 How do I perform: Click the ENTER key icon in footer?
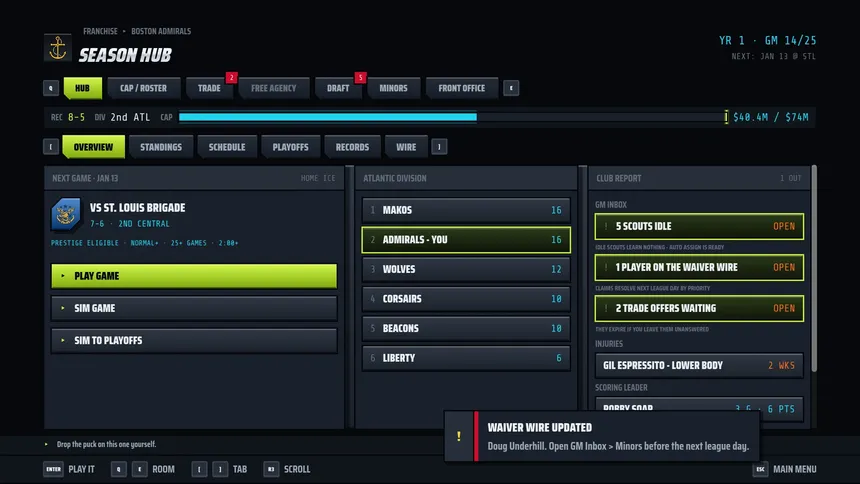53,469
